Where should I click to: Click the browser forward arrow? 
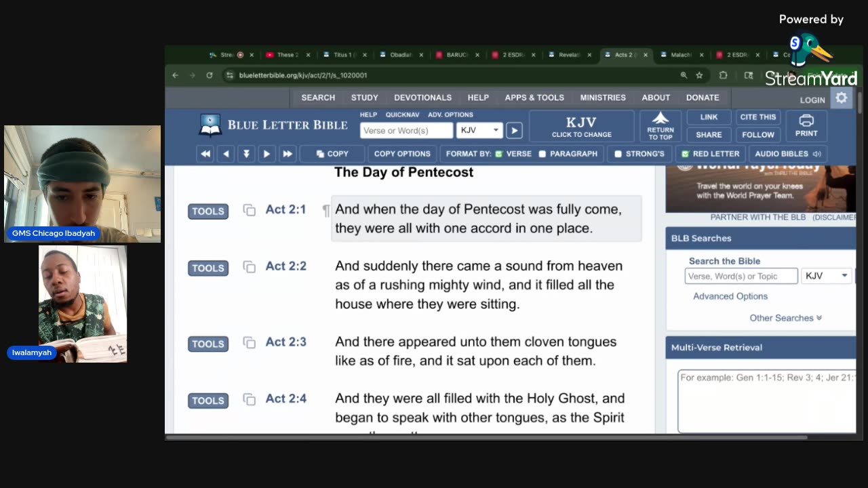tap(193, 75)
